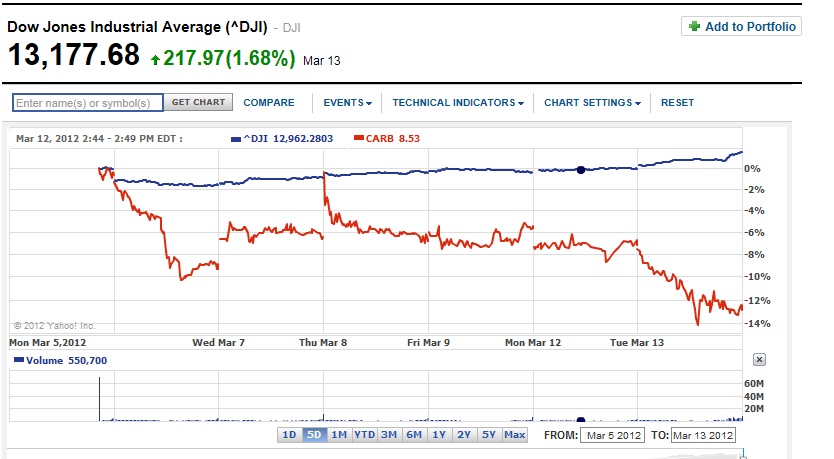Select the 2Y time range tab
The height and width of the screenshot is (459, 834).
[x=464, y=435]
